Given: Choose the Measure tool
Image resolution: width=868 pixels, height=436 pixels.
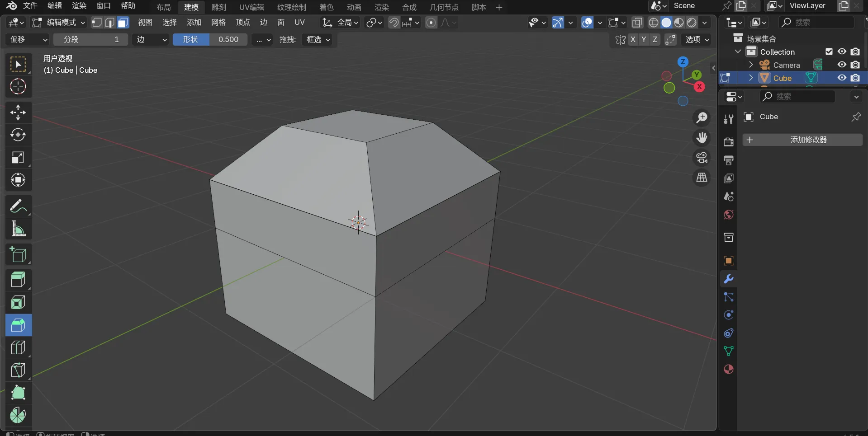Looking at the screenshot, I should (x=18, y=230).
